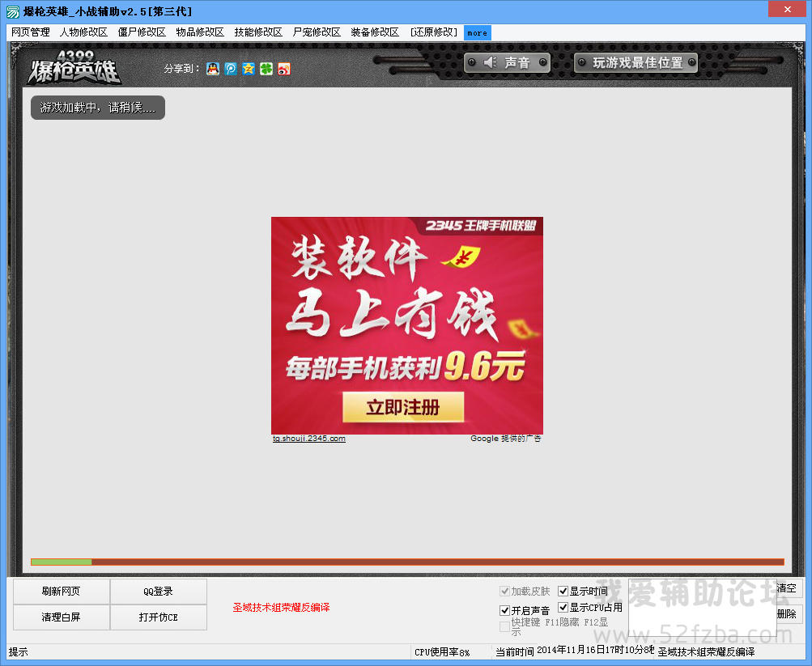The image size is (812, 666).
Task: Disable the 开启声音 checkbox
Action: pos(504,611)
